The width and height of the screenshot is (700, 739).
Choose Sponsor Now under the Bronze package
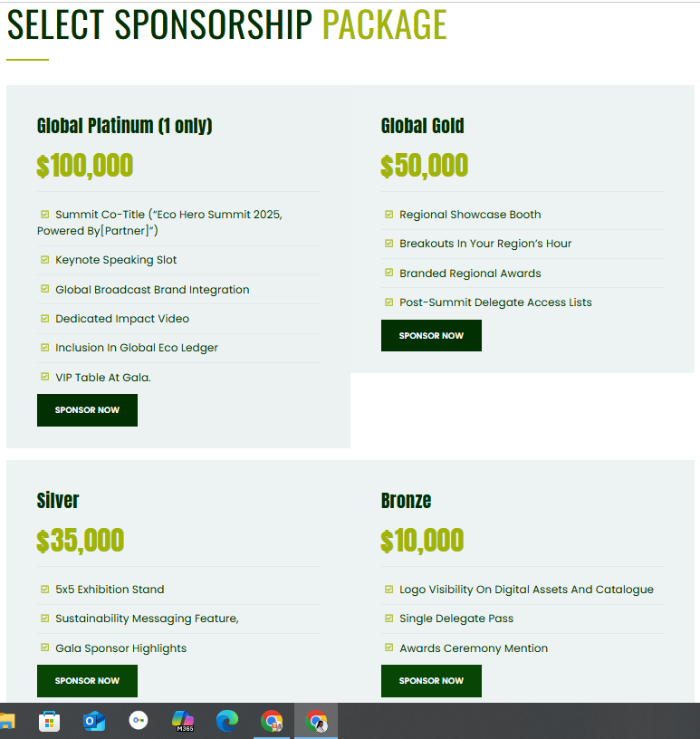pyautogui.click(x=431, y=681)
